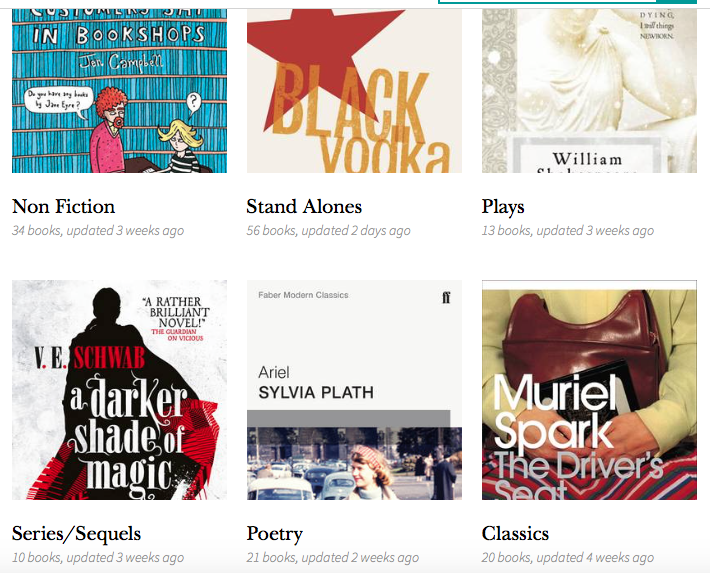
Task: Click '20 books, updated 4 weeks ago' caption
Action: 567,557
